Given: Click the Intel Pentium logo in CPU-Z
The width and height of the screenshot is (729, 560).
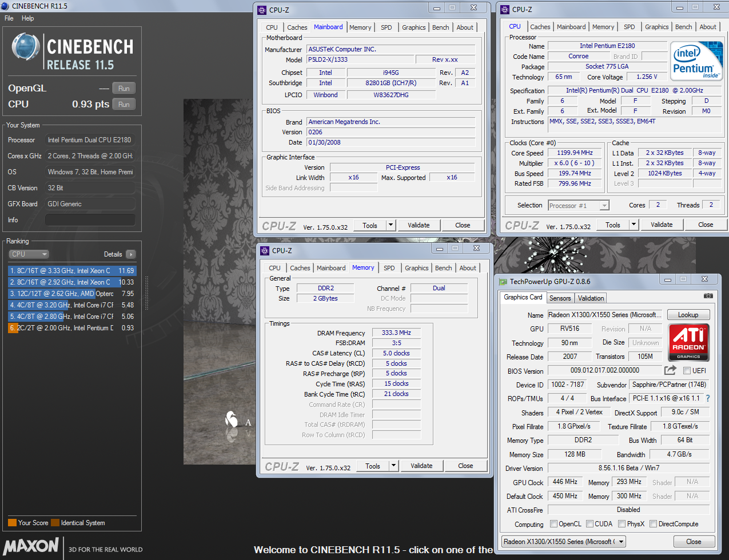Looking at the screenshot, I should point(696,61).
